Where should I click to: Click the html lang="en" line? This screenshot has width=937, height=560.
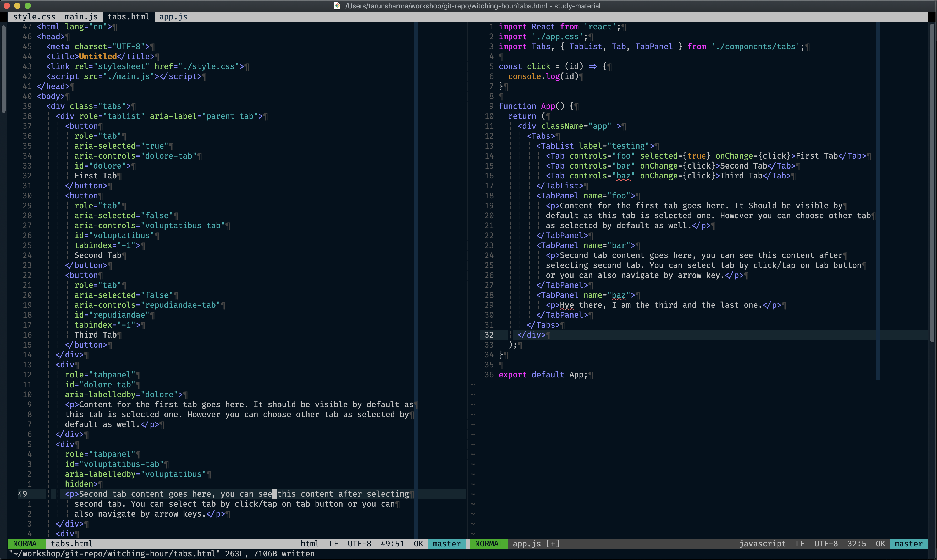[74, 27]
